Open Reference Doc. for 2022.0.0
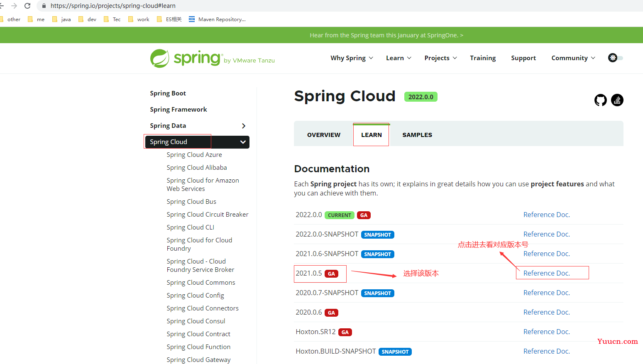643x364 pixels. pyautogui.click(x=547, y=215)
